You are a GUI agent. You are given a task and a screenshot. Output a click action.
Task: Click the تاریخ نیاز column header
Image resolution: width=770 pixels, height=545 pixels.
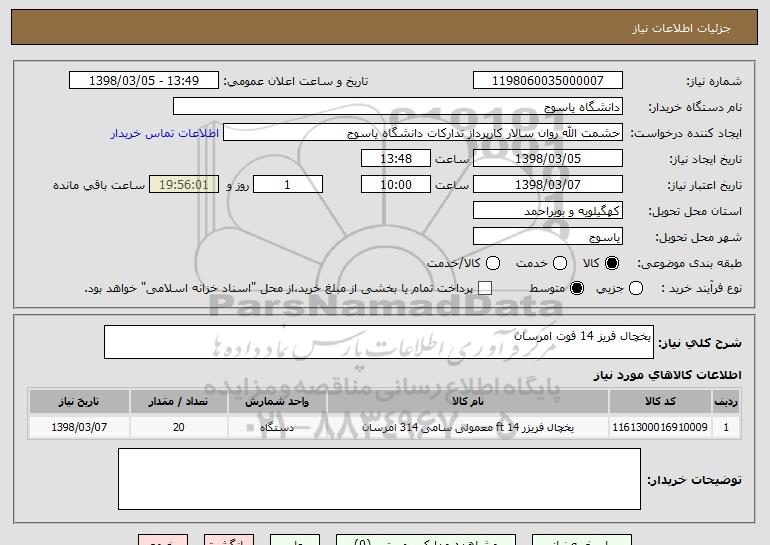(x=79, y=402)
